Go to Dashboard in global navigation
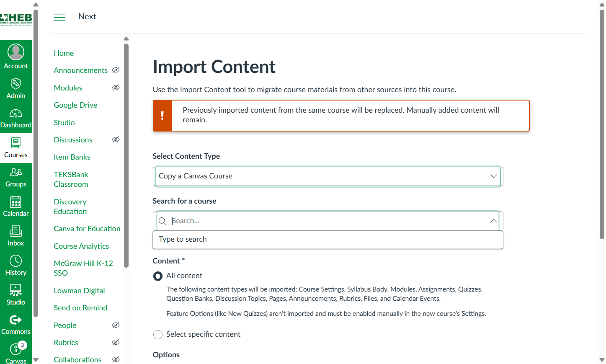Screen dimensions: 606x364 tap(16, 119)
